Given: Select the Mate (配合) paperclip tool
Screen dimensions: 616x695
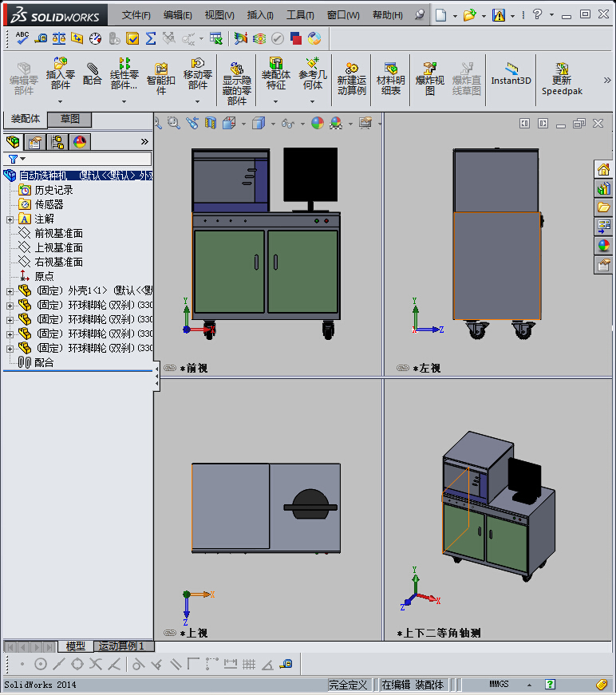Looking at the screenshot, I should click(93, 74).
